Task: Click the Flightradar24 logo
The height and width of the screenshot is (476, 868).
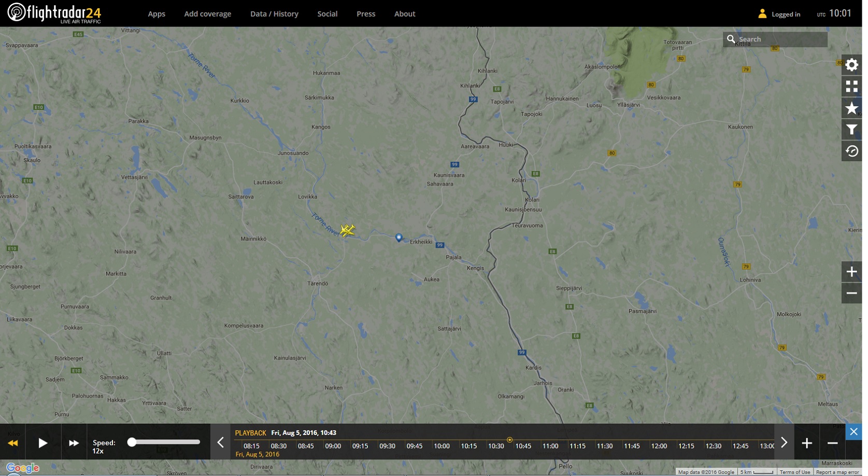Action: [x=54, y=13]
